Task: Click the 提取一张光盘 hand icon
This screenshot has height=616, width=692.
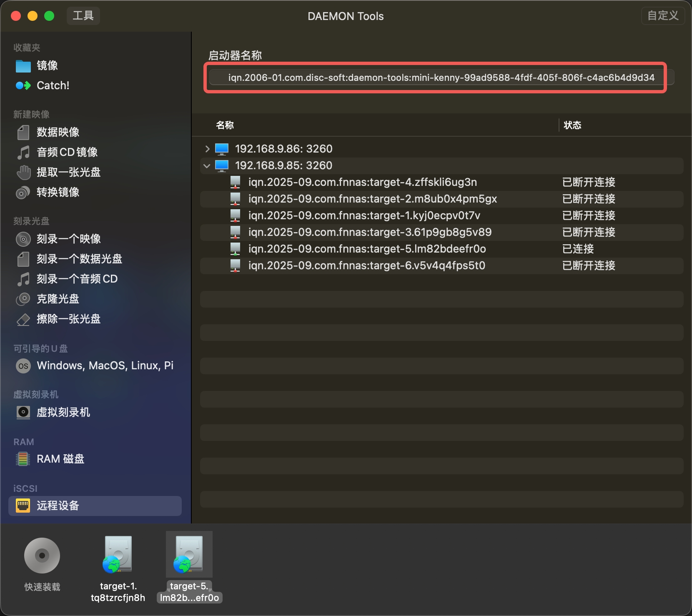Action: (x=23, y=172)
